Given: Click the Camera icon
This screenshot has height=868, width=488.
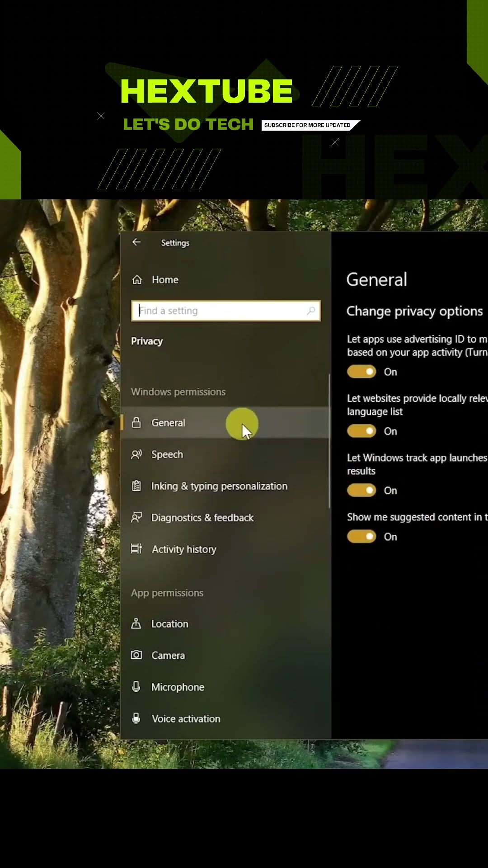Looking at the screenshot, I should [136, 655].
